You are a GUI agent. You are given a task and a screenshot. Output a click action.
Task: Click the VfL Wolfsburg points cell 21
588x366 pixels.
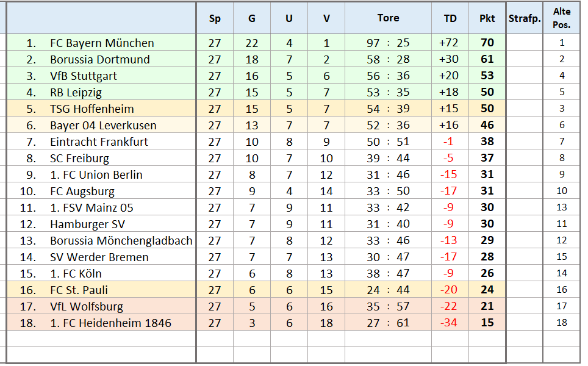click(487, 306)
